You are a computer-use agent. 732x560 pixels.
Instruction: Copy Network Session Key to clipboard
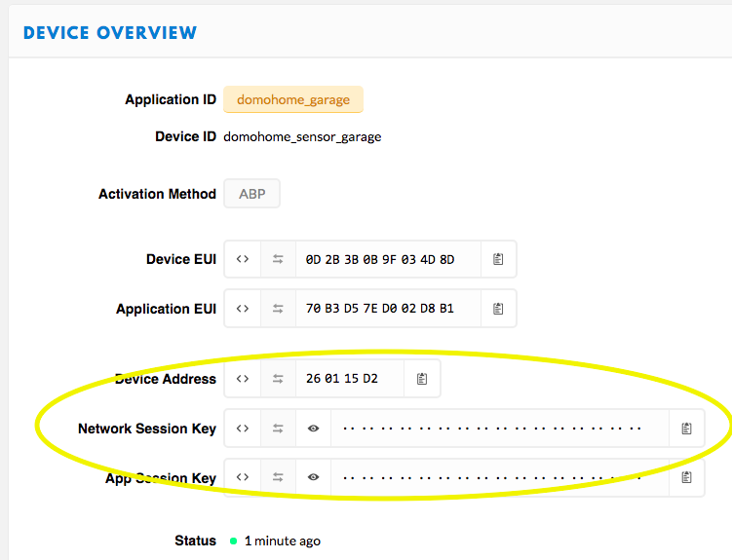[686, 429]
